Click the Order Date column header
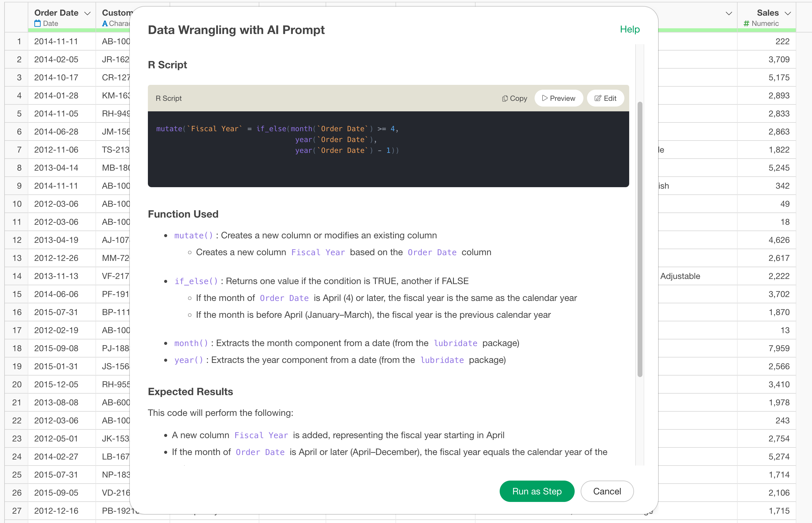 click(56, 13)
